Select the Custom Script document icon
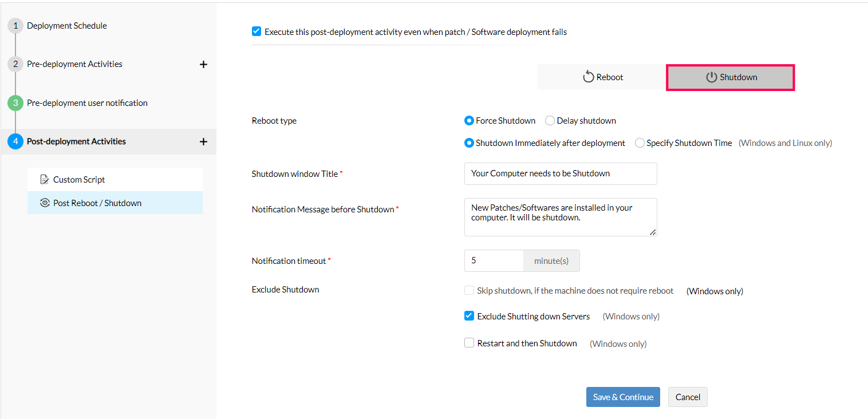This screenshot has height=419, width=868. point(45,179)
